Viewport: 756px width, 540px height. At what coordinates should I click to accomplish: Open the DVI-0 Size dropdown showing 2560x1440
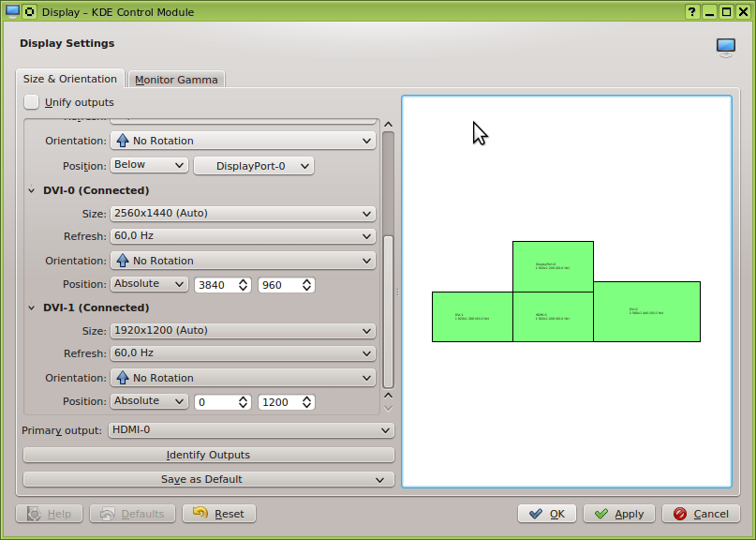[243, 214]
